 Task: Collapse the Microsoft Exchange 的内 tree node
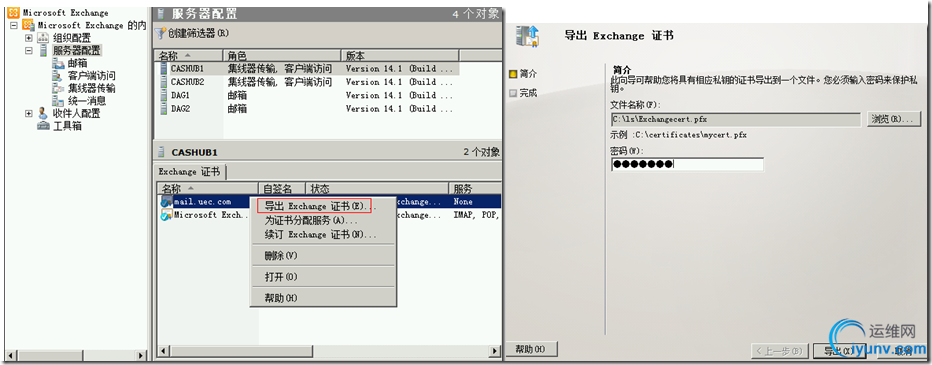[x=14, y=26]
